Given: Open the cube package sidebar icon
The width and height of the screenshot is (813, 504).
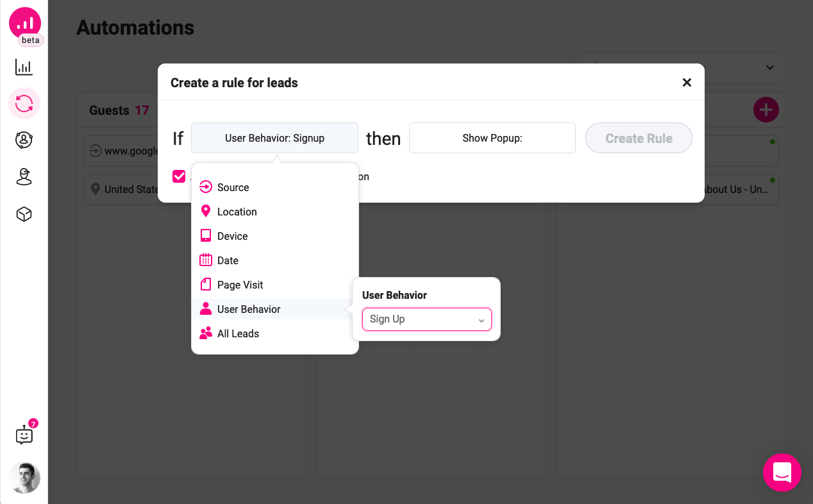Looking at the screenshot, I should (x=24, y=214).
